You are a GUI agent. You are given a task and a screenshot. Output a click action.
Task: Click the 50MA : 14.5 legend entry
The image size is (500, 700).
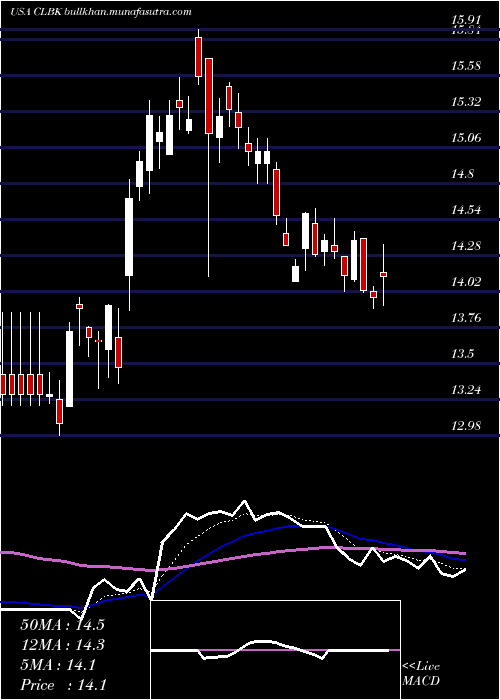point(62,625)
